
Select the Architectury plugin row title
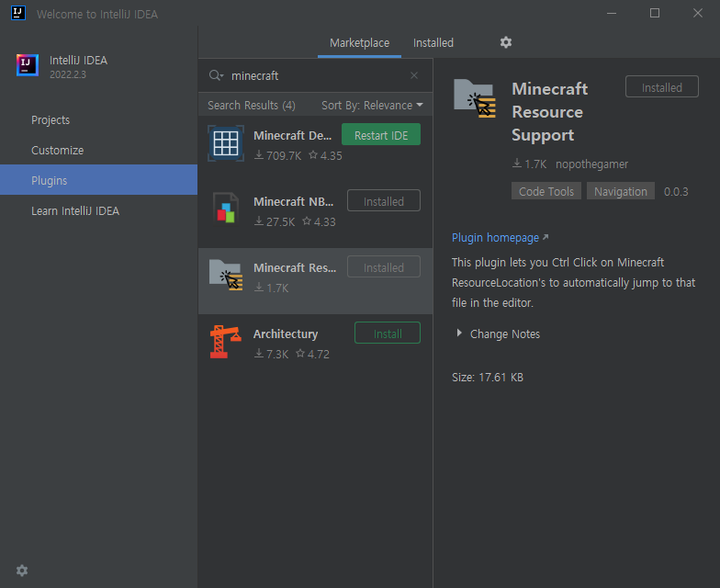pyautogui.click(x=285, y=334)
